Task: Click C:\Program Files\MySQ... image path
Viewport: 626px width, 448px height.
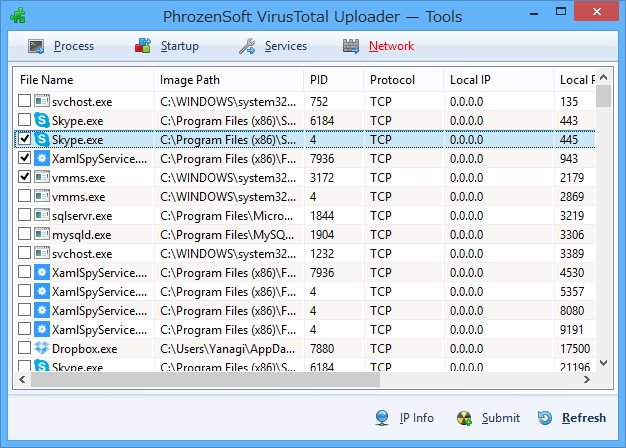Action: point(227,235)
